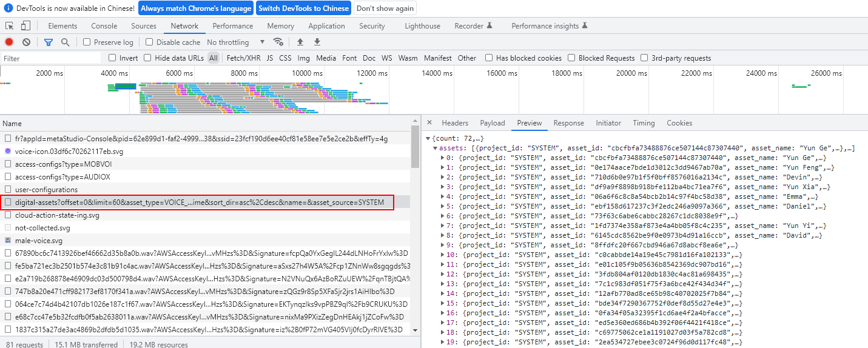The height and width of the screenshot is (348, 868).
Task: Enable Has blocked cookies checkbox
Action: (x=489, y=58)
